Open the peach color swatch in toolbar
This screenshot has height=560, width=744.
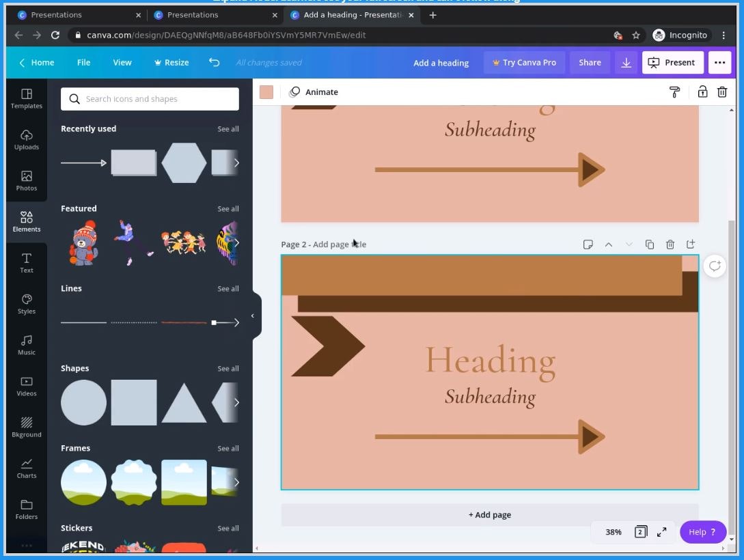[266, 92]
